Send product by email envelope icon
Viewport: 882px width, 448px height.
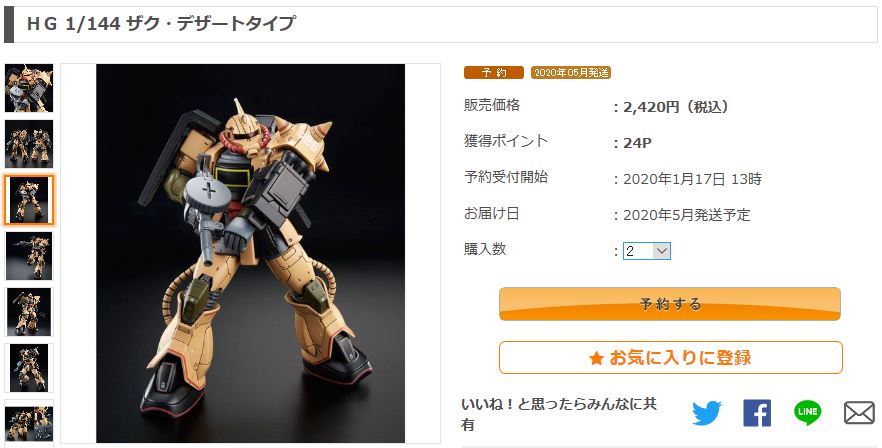tap(860, 413)
